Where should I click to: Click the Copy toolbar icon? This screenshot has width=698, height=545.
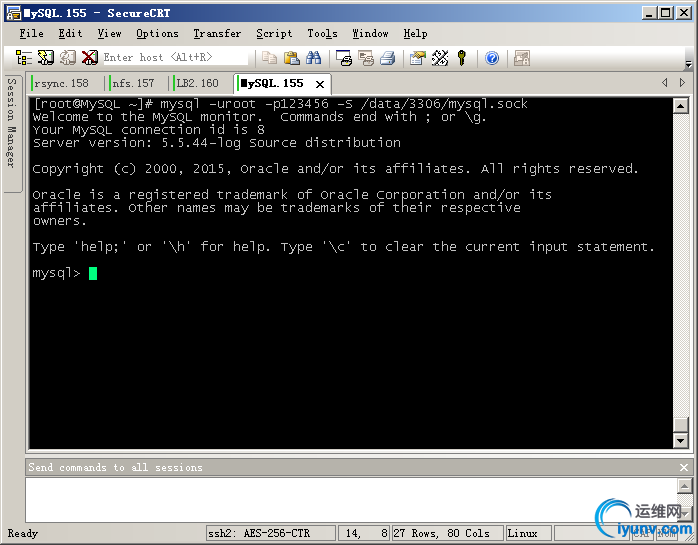pos(269,58)
